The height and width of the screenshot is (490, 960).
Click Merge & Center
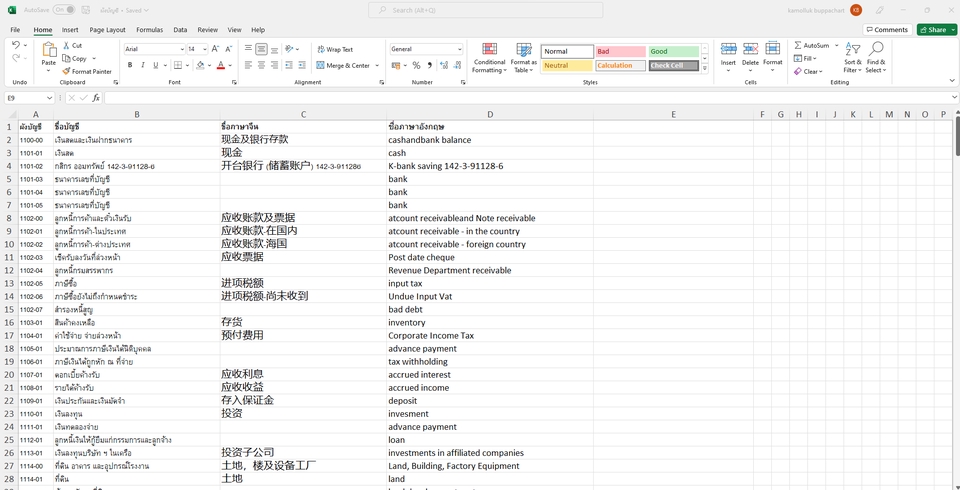coord(343,66)
